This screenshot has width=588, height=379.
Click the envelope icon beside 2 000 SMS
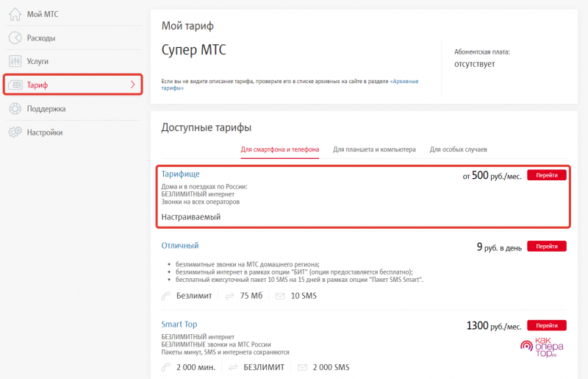pos(302,368)
